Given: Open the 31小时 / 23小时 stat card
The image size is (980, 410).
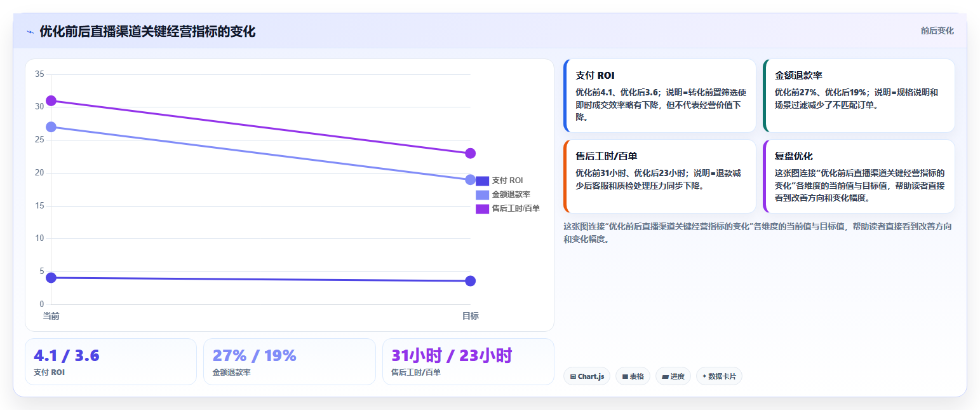Looking at the screenshot, I should 468,362.
